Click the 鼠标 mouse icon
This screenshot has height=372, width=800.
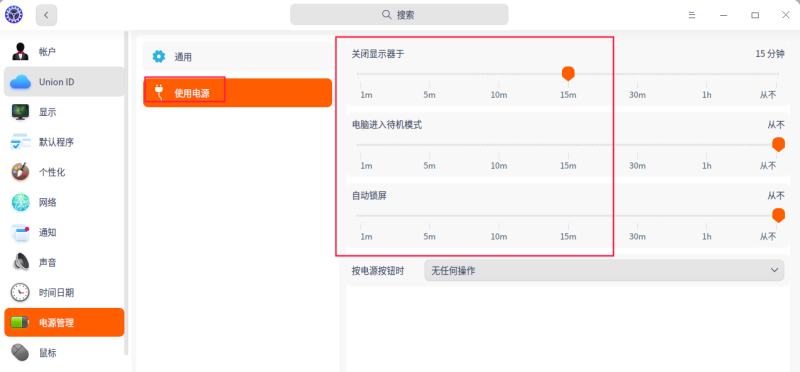click(x=20, y=353)
